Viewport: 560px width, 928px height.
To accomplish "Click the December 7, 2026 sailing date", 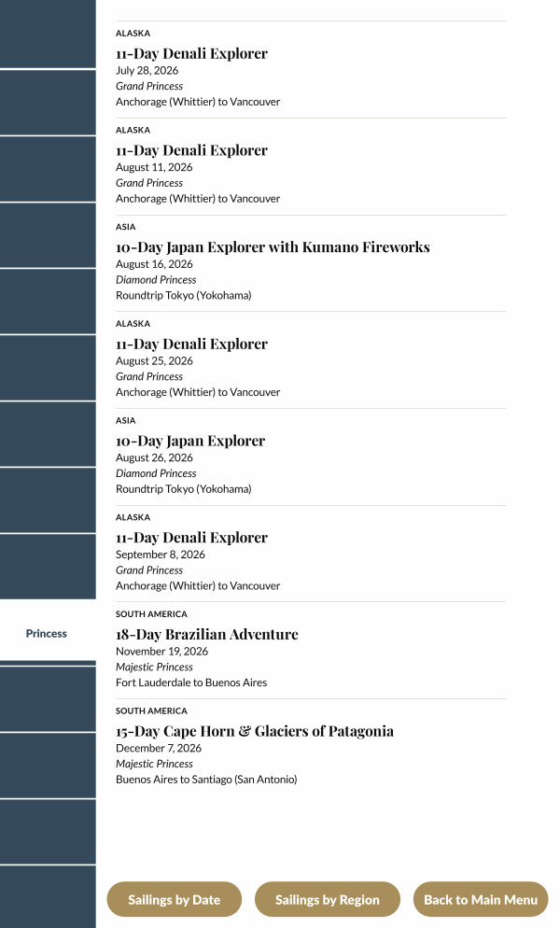I will 159,748.
